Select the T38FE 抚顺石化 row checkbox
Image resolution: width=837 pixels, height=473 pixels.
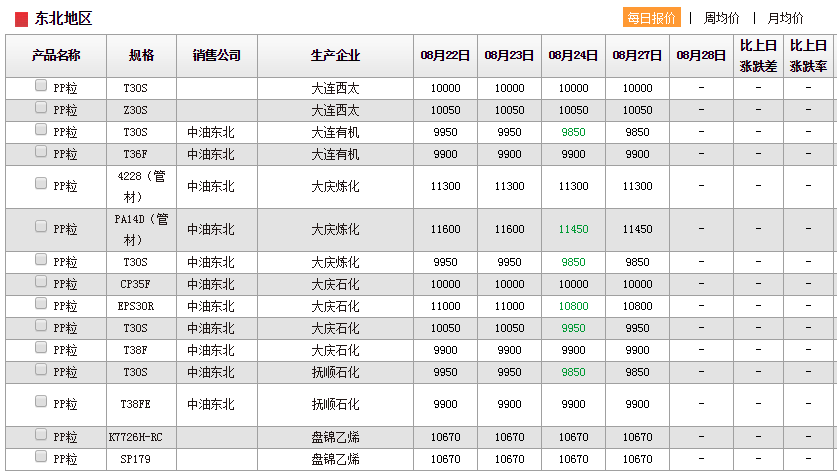[x=41, y=401]
